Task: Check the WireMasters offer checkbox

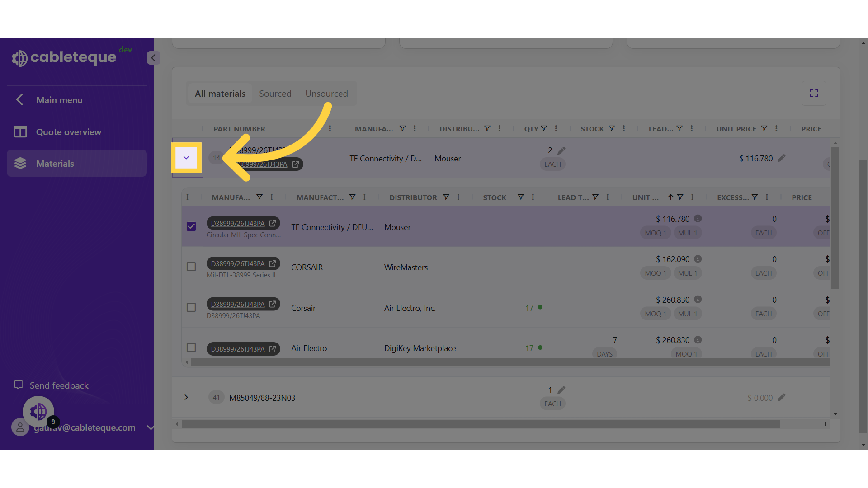Action: point(191,267)
